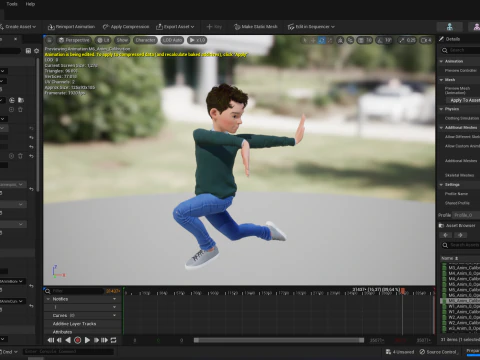Toggle the playback loop icon
The image size is (480, 360).
tap(113, 340)
